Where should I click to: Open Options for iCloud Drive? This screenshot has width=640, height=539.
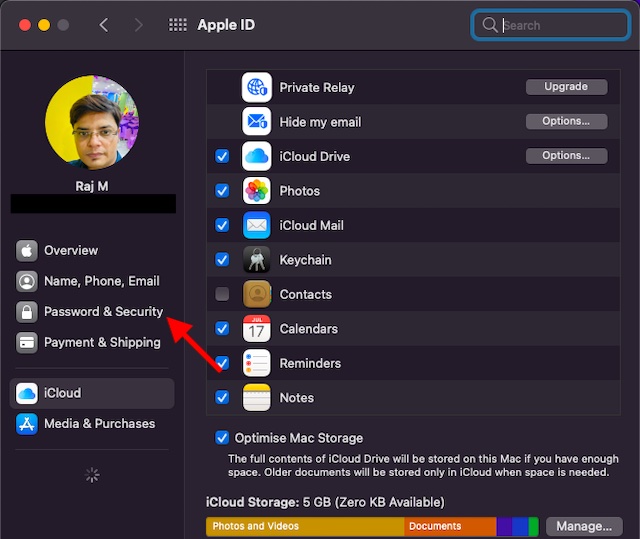coord(566,156)
